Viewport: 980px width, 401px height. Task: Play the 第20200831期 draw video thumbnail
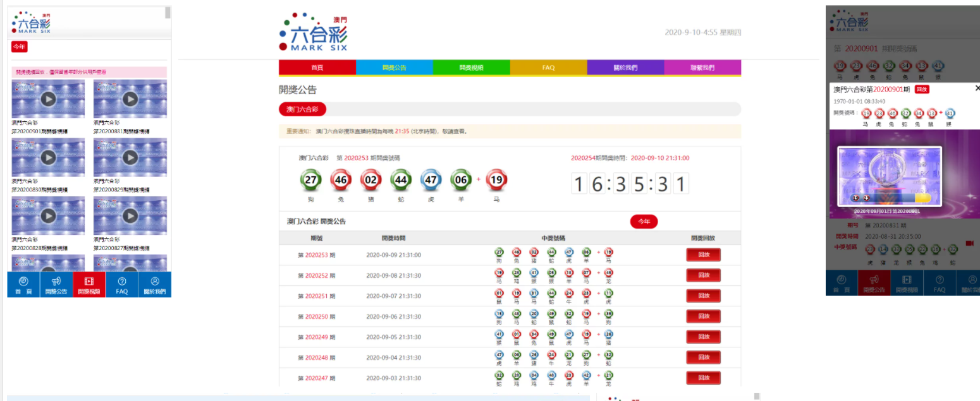130,99
